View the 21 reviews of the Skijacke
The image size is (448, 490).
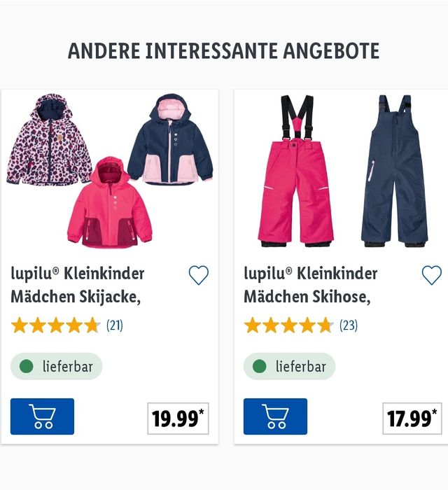(115, 325)
